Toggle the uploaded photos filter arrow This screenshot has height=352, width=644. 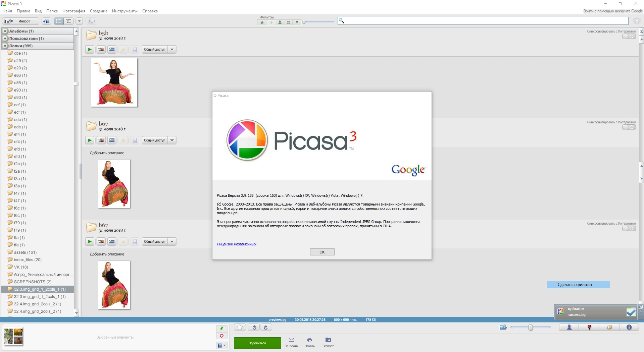(271, 22)
